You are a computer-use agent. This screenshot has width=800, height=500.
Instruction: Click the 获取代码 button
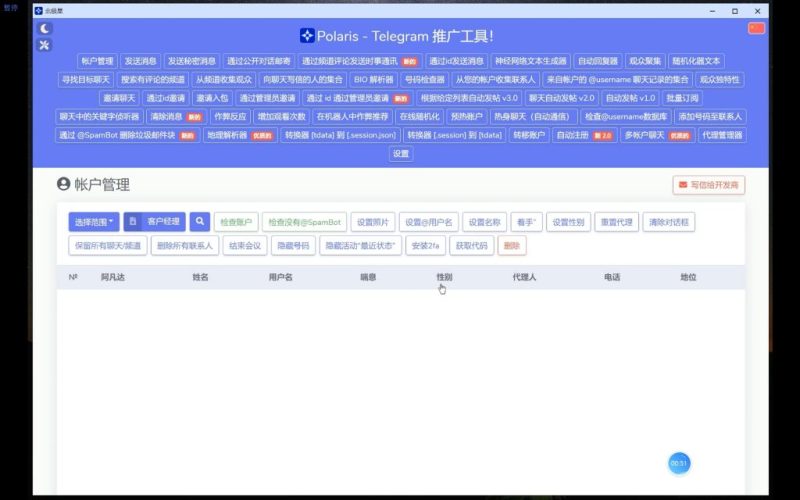[x=471, y=245]
